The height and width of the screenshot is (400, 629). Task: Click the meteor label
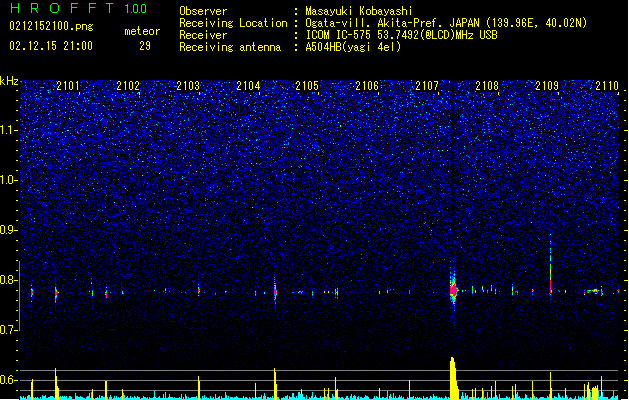tap(142, 31)
